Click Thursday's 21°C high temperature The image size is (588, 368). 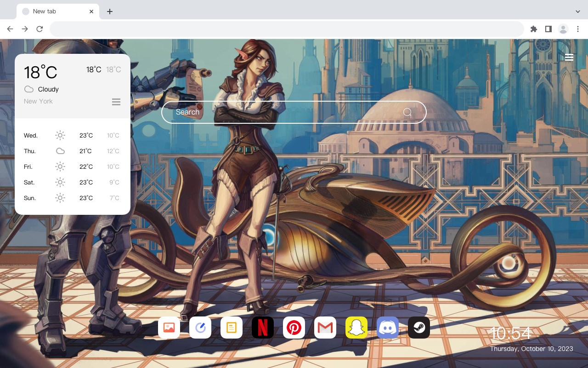86,151
